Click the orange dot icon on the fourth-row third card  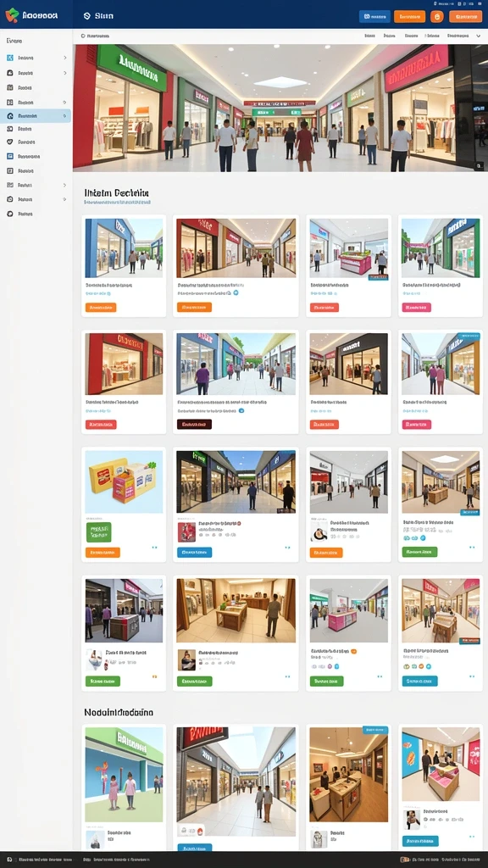[353, 652]
